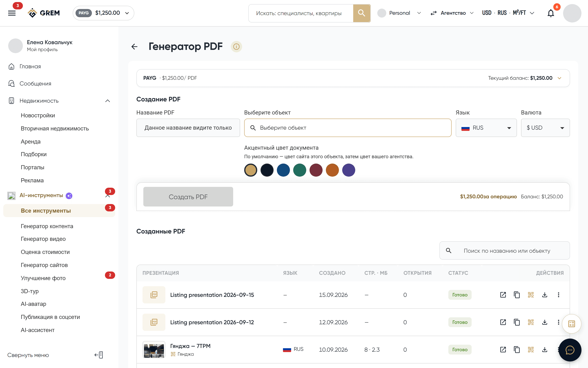
Task: Open Гянджа — 7ТРМ presentation externally
Action: coord(503,350)
